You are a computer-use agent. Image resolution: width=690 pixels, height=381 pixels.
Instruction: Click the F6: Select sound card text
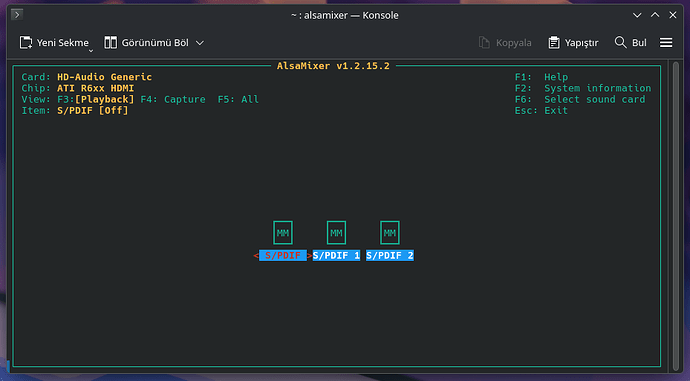[x=580, y=99]
